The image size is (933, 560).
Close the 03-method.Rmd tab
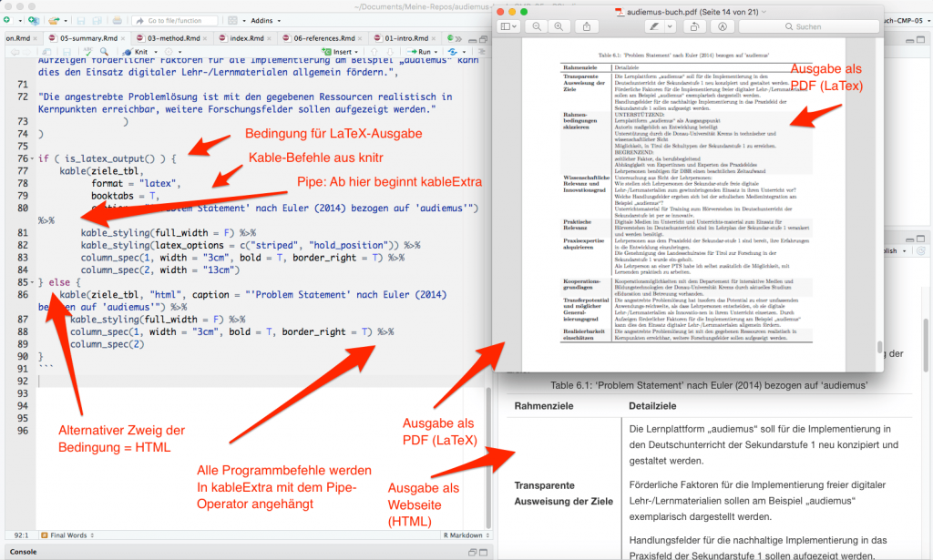205,38
